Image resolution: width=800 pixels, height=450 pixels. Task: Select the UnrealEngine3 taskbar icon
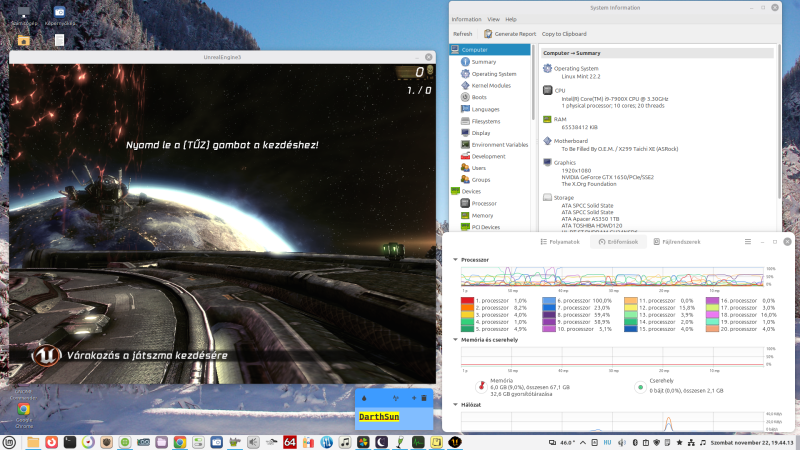tap(455, 442)
